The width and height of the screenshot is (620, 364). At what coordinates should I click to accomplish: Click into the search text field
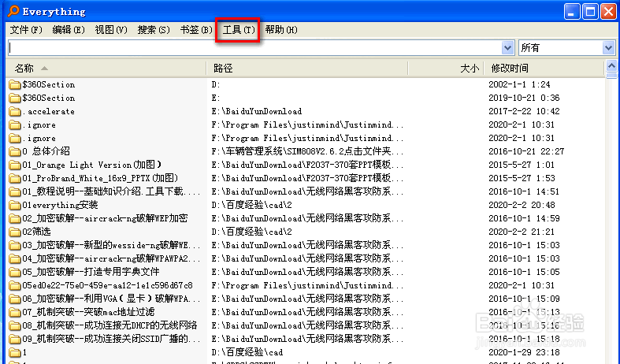pos(254,48)
